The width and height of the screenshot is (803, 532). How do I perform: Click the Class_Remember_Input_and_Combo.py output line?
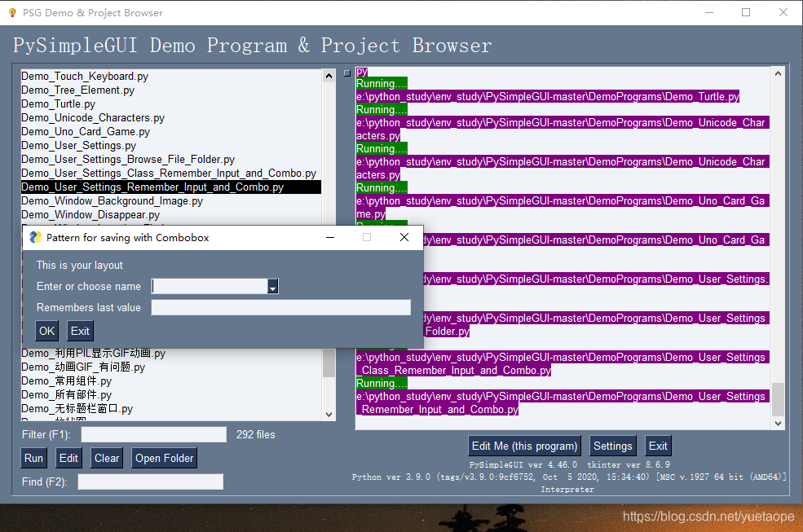(454, 370)
